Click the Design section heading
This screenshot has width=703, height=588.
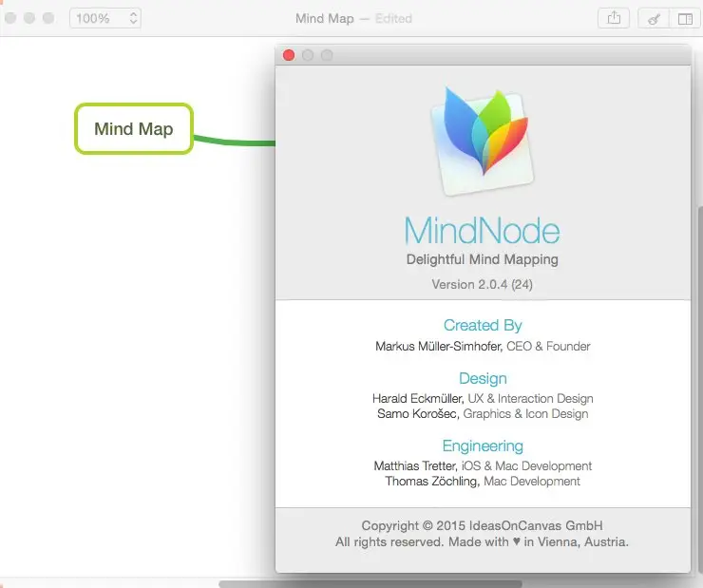click(x=483, y=379)
